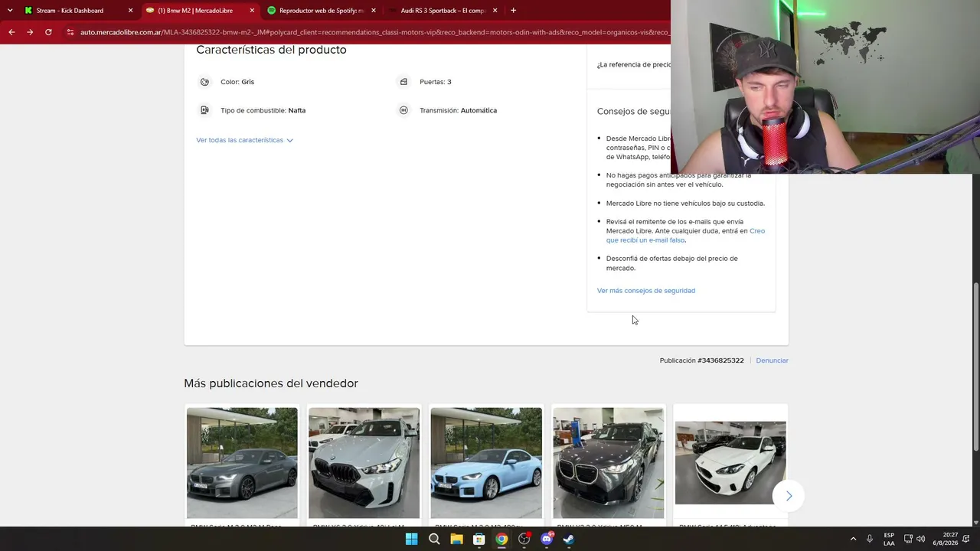Viewport: 980px width, 551px height.
Task: Click the browser forward arrow
Action: pyautogui.click(x=30, y=32)
